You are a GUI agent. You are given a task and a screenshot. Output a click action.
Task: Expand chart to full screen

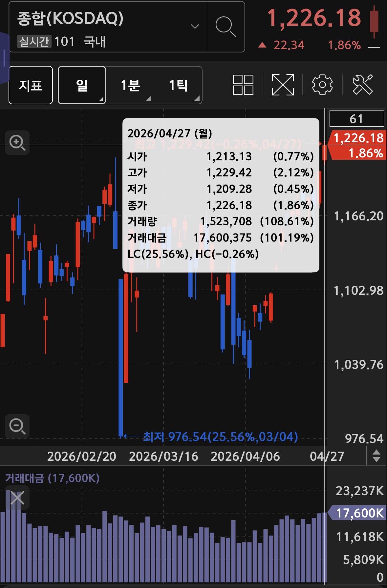click(283, 85)
